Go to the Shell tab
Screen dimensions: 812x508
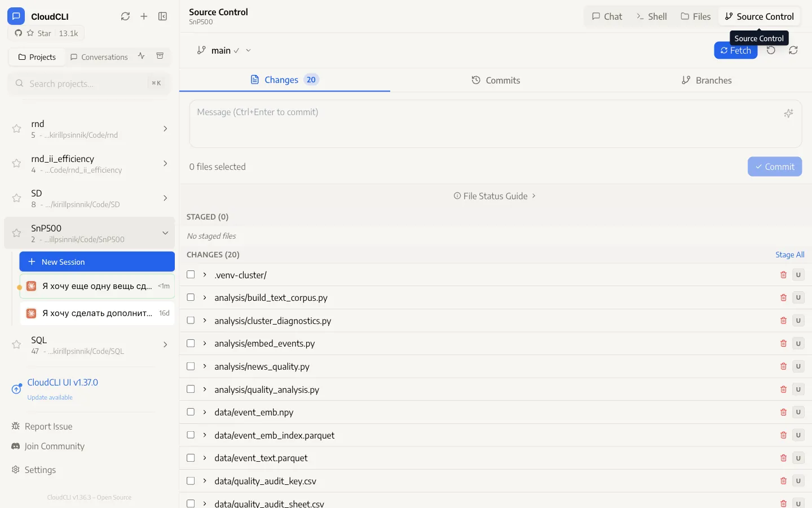pyautogui.click(x=651, y=16)
